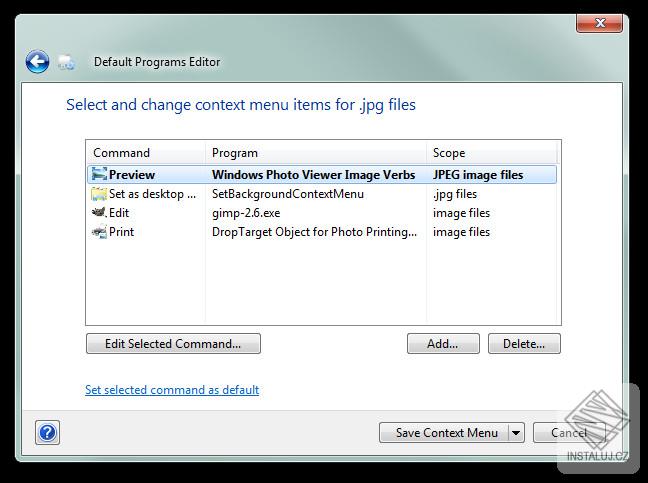
Task: Click Save Context Menu button
Action: pyautogui.click(x=444, y=433)
